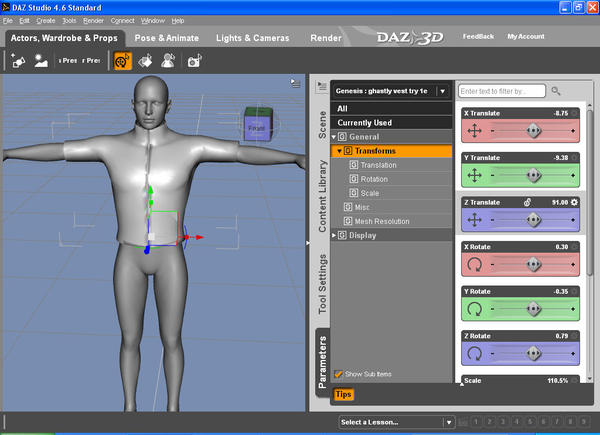Open the Window menu

click(x=153, y=21)
